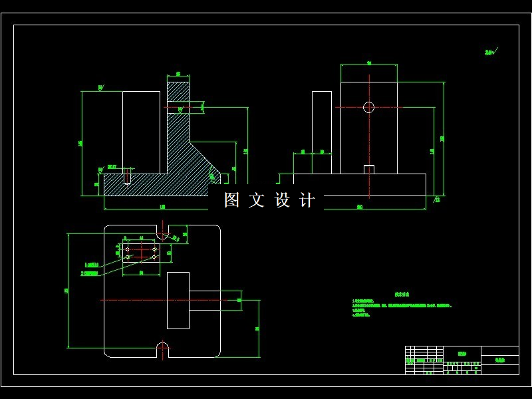The width and height of the screenshot is (532, 399).
Task: Select the top width dimension above the front view
Action: tap(369, 63)
